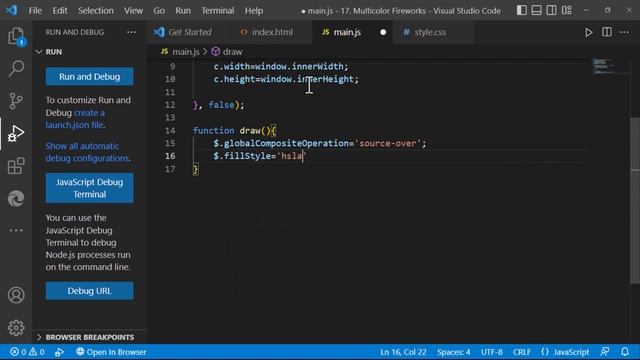The image size is (640, 360).
Task: Open the Run menu
Action: (183, 11)
